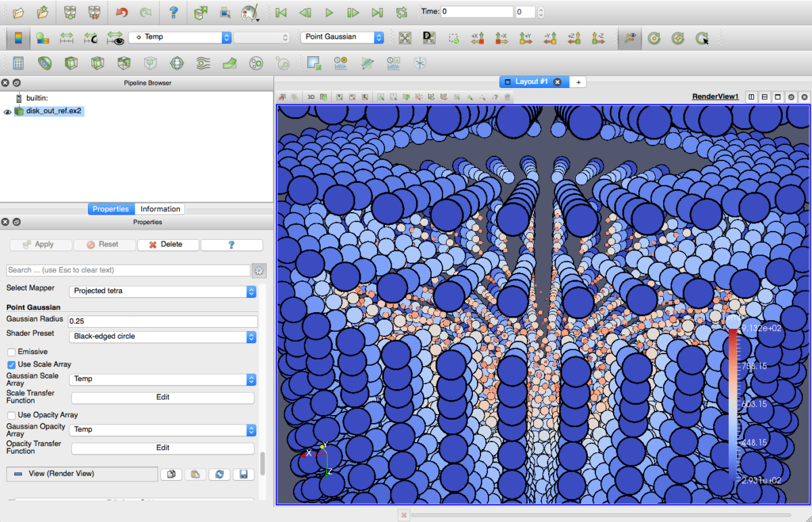This screenshot has height=522, width=812.
Task: Hide disk_out_ref.ex2 with its eye toggle
Action: (7, 112)
